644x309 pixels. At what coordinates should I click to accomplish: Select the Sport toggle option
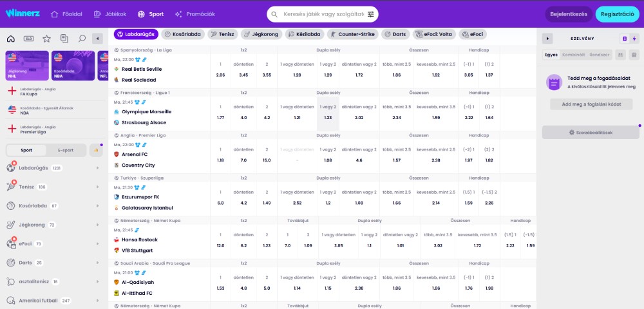(26, 150)
